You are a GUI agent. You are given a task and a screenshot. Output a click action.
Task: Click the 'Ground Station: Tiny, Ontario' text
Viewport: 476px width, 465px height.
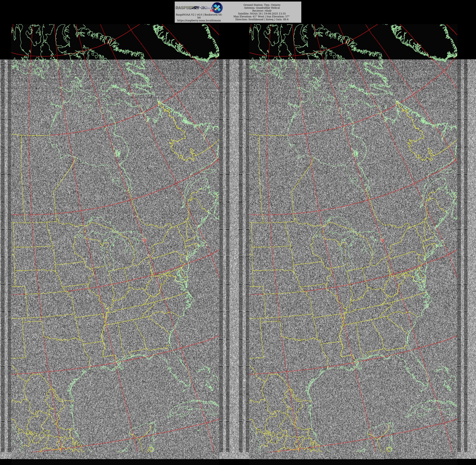pyautogui.click(x=262, y=5)
